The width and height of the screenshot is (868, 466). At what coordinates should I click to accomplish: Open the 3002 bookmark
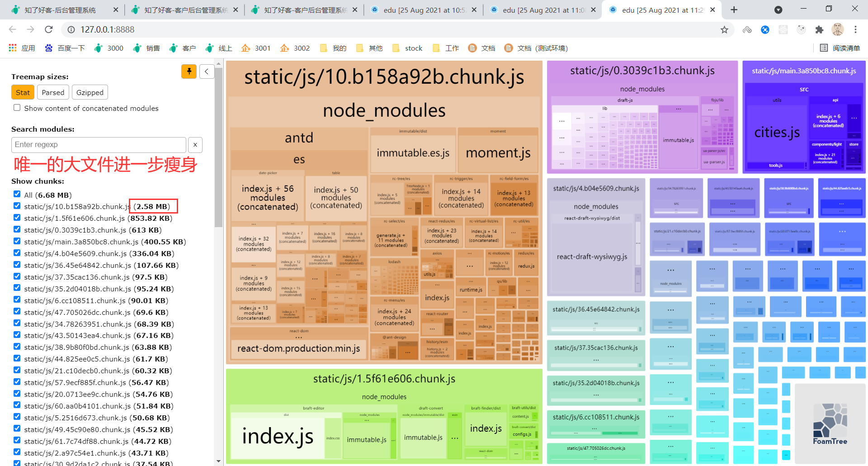pos(295,48)
